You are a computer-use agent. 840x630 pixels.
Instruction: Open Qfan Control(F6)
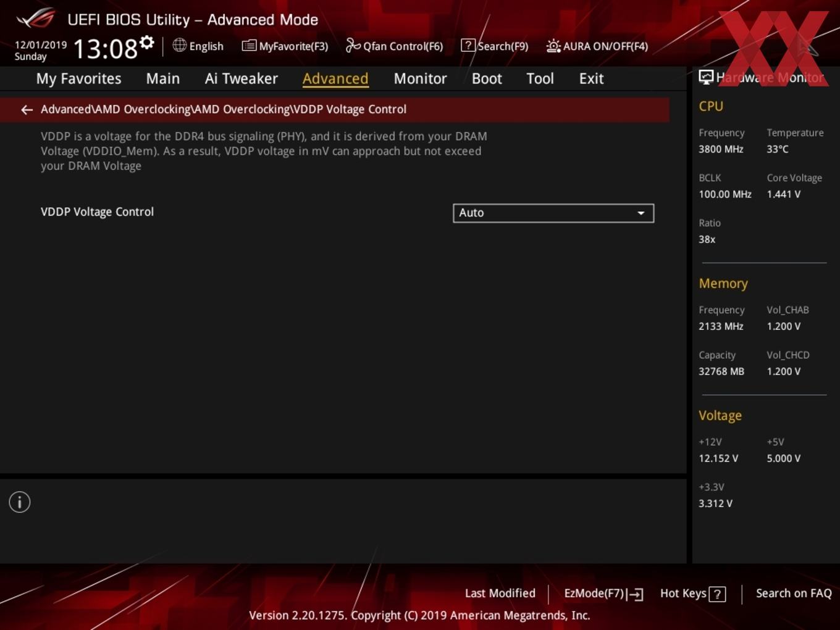click(394, 46)
